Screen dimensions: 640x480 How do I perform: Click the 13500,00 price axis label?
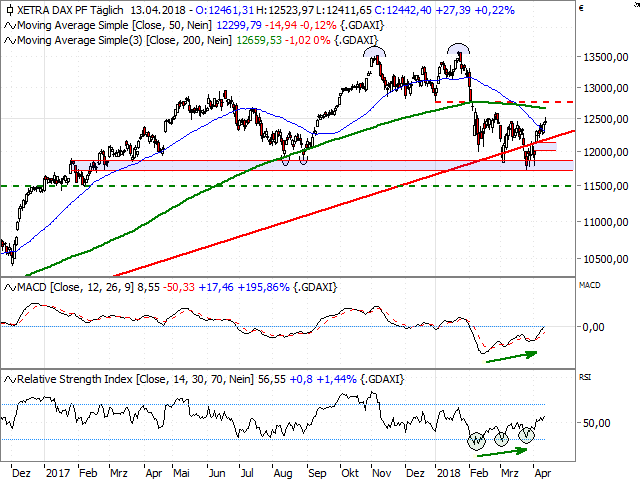[x=606, y=57]
